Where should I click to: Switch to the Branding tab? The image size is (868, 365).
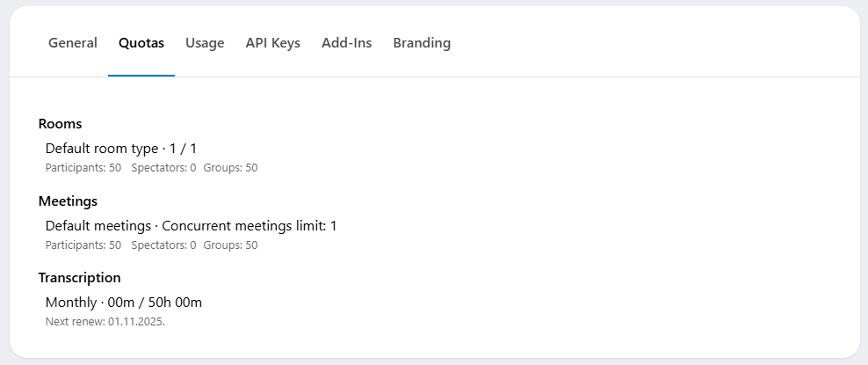[422, 43]
